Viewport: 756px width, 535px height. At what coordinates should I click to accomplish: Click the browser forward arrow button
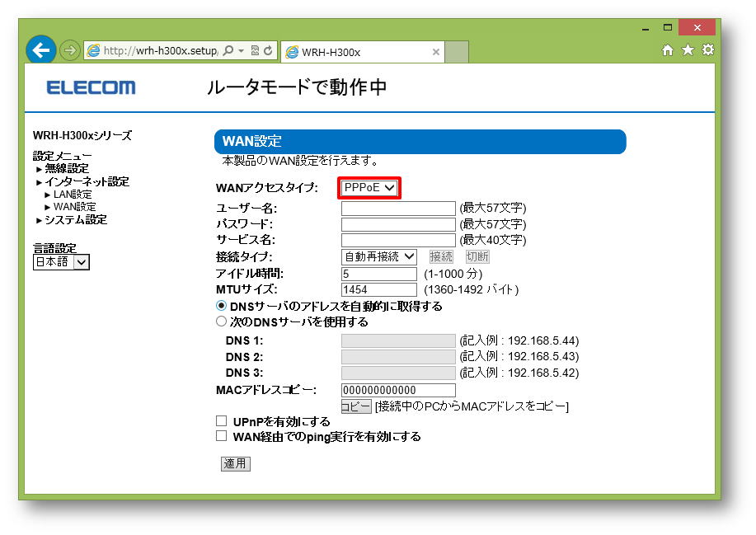(x=70, y=50)
